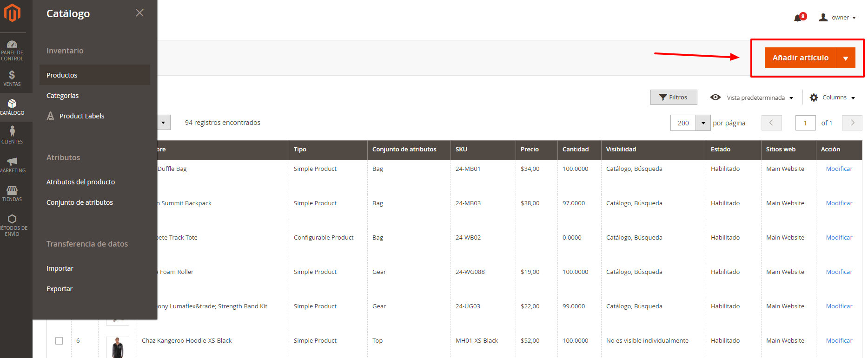The image size is (868, 358).
Task: Click Modificar for SKU MH01-XS-Black
Action: coord(839,340)
